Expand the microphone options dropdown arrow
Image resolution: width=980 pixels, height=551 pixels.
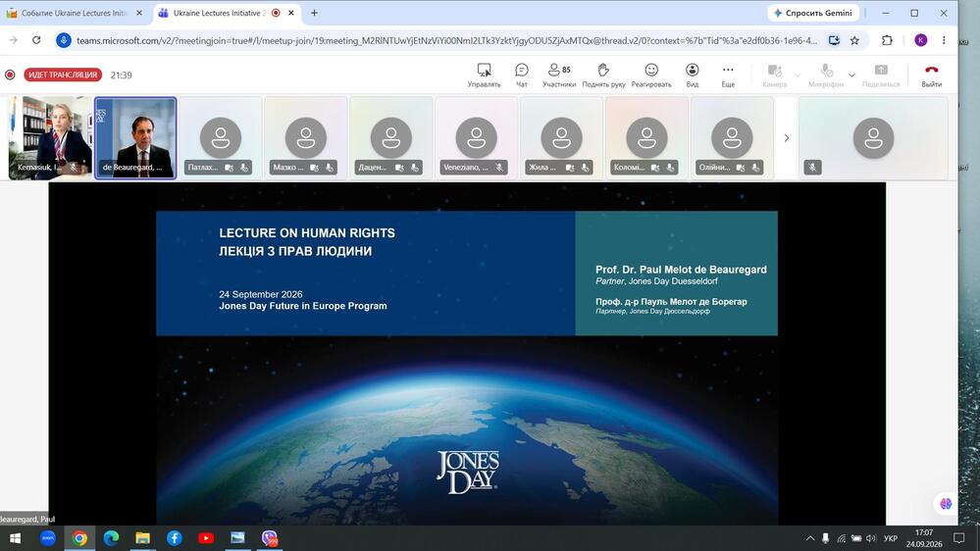[851, 75]
